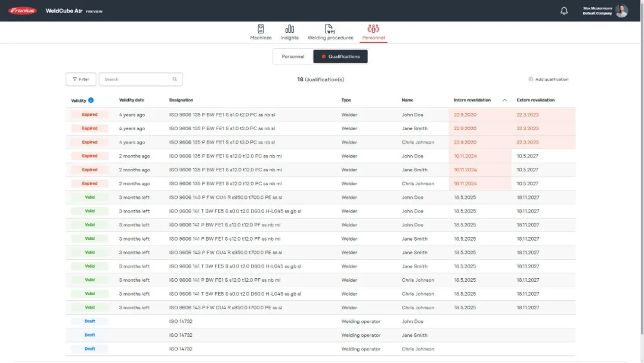Image resolution: width=644 pixels, height=363 pixels.
Task: Open the Insights chart icon
Action: click(x=289, y=29)
